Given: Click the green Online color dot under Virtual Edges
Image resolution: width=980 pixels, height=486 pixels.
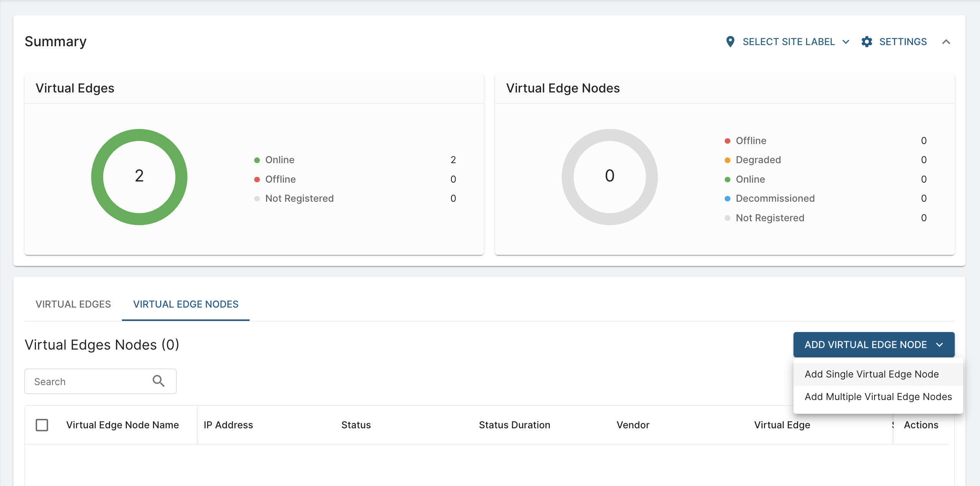Looking at the screenshot, I should [x=257, y=160].
